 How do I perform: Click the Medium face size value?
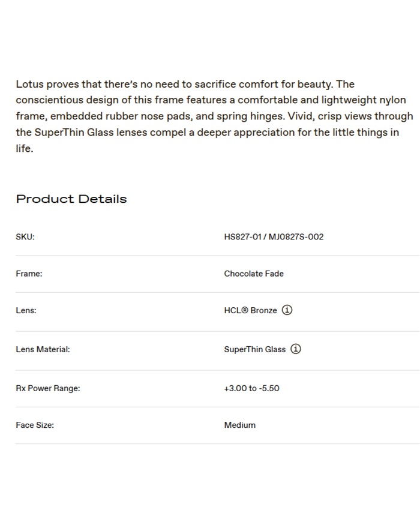[x=240, y=425]
